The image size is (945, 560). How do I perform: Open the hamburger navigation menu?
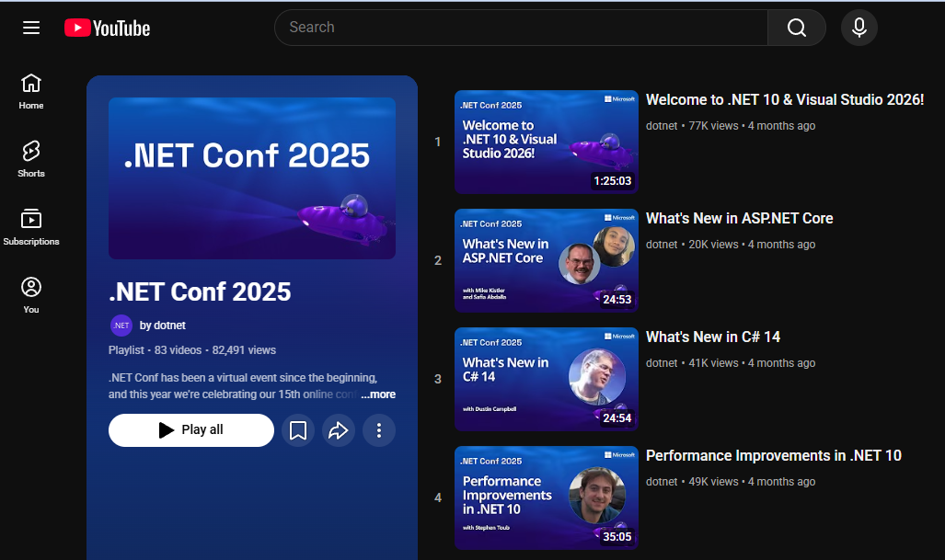coord(30,27)
